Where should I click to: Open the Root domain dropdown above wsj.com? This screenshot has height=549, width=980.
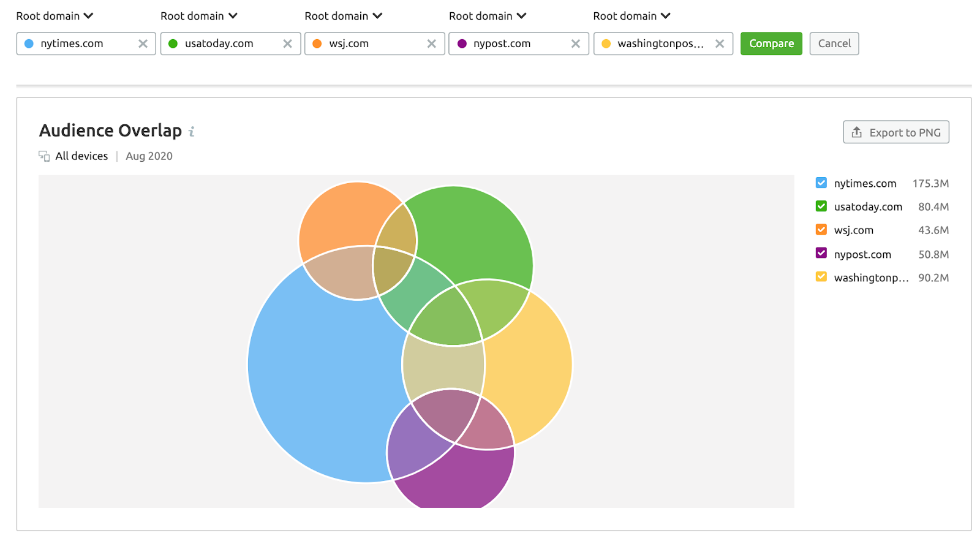(x=343, y=16)
